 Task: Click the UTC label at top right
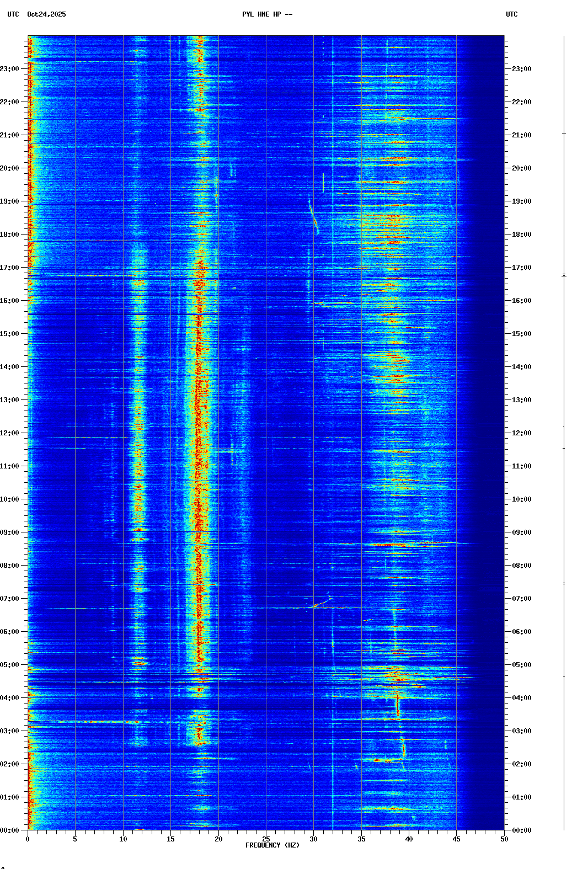[x=511, y=14]
